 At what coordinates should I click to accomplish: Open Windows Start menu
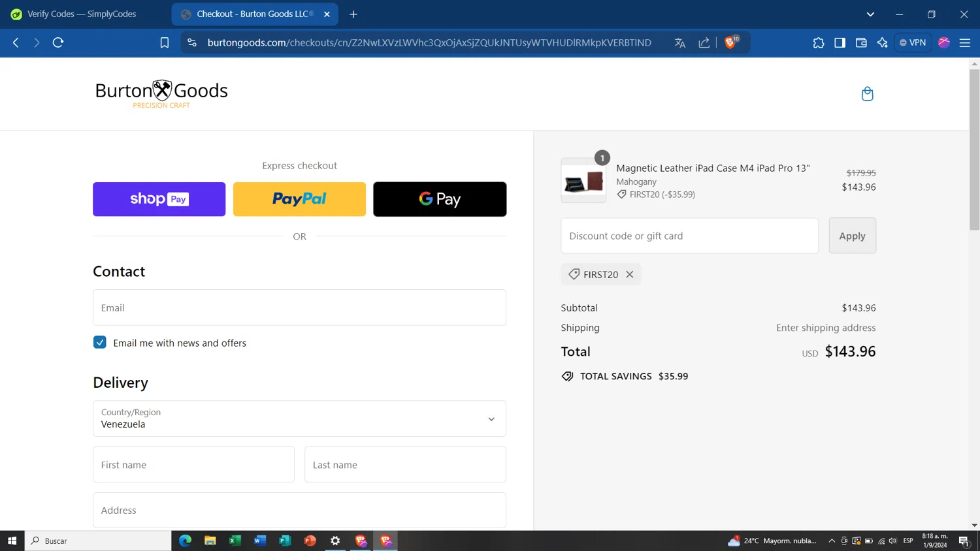pos(12,541)
